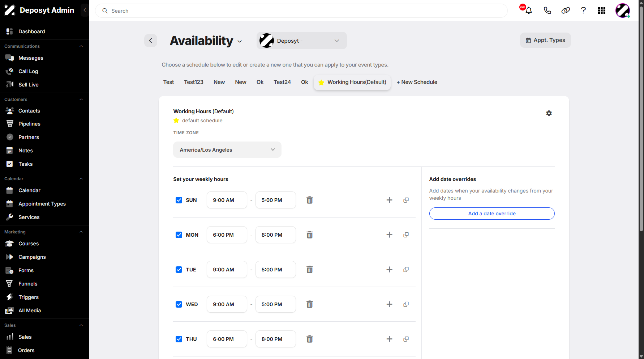Collapse the sidebar with the chevron
This screenshot has height=359, width=644.
pyautogui.click(x=85, y=10)
